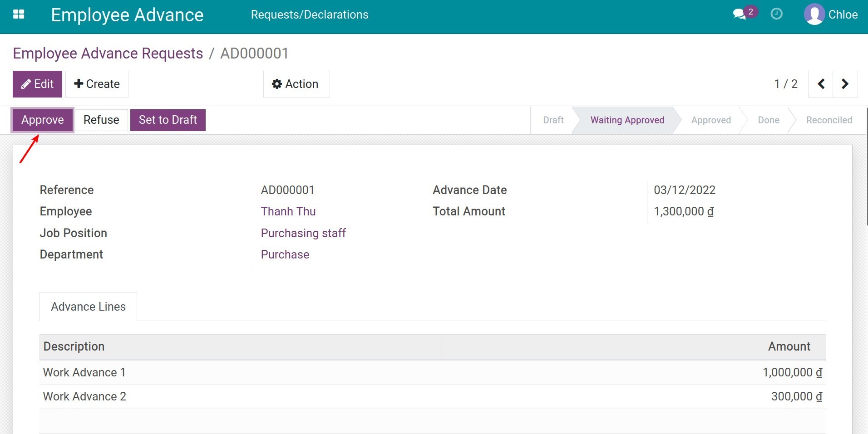The height and width of the screenshot is (434, 868).
Task: Open the Action gear dropdown
Action: [x=296, y=84]
